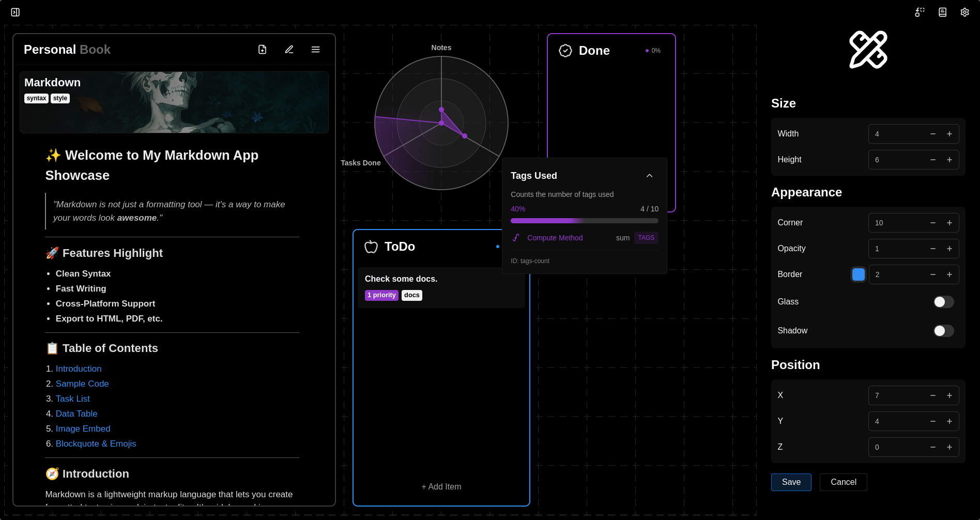Open the hamburger menu in Personal Book
The width and height of the screenshot is (980, 520).
(315, 50)
